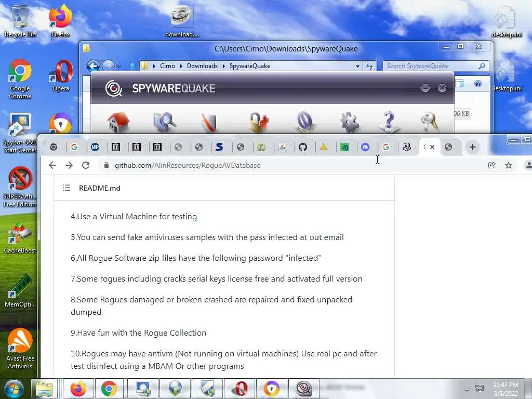Screen dimensions: 532x399
Task: Open SpywareQuake help question mark icon
Action: pyautogui.click(x=389, y=122)
